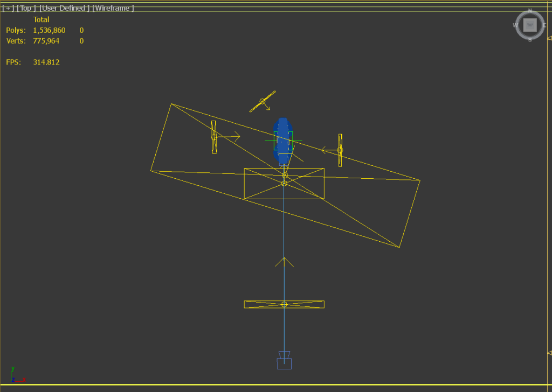Viewport: 552px width, 392px height.
Task: Select the blue model in the viewport
Action: point(283,141)
